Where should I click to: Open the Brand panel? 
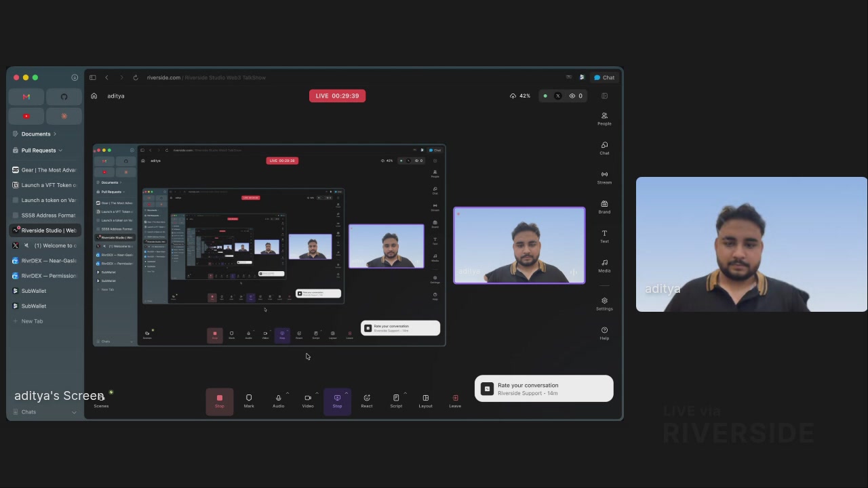click(604, 207)
